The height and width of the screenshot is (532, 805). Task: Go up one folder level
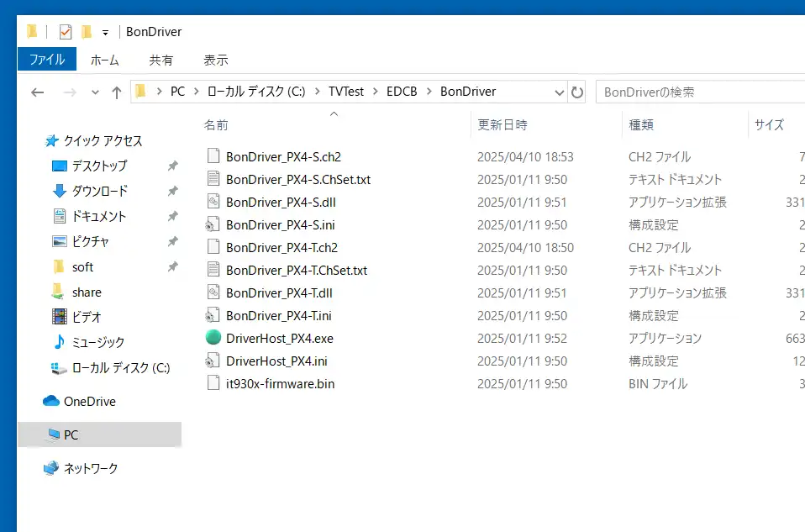pyautogui.click(x=117, y=92)
